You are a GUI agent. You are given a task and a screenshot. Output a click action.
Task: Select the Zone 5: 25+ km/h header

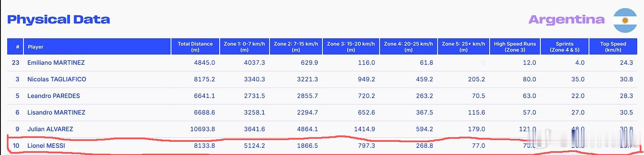[464, 47]
